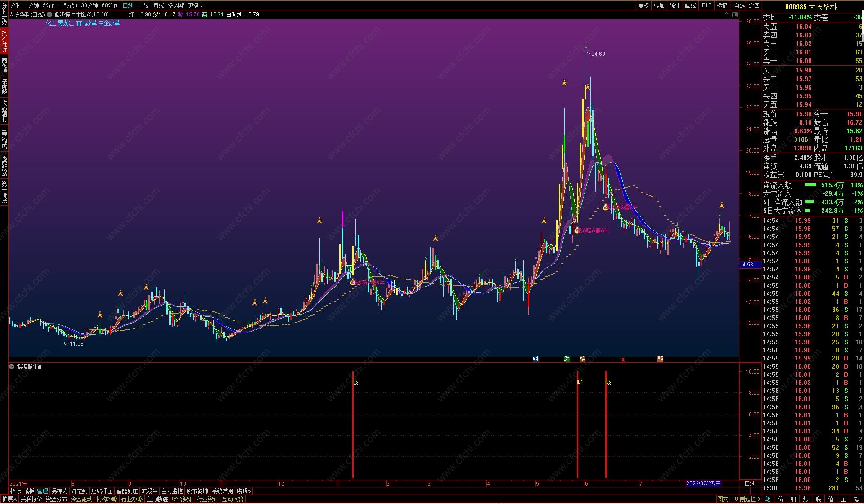Click the zoom-in plus button below 日线
This screenshot has width=864, height=504.
click(x=745, y=491)
